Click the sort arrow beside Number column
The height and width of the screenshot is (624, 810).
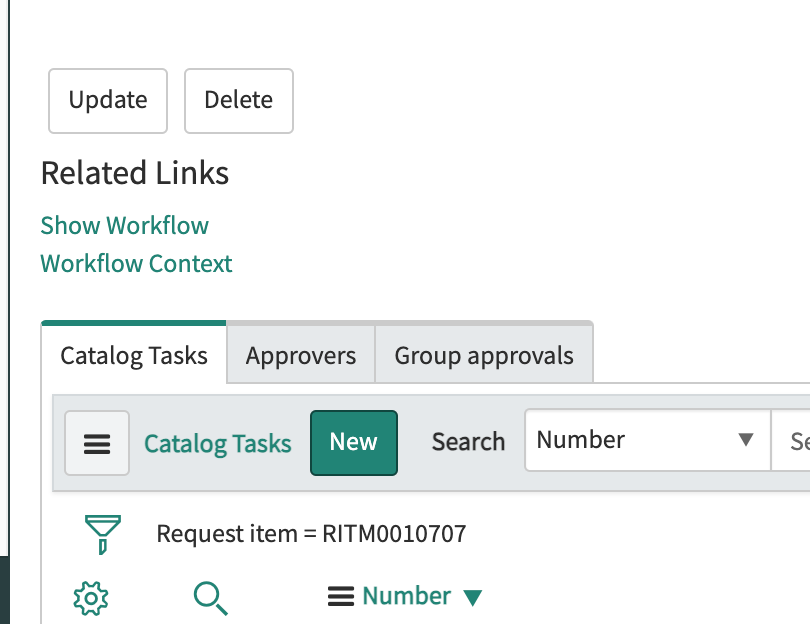point(473,598)
